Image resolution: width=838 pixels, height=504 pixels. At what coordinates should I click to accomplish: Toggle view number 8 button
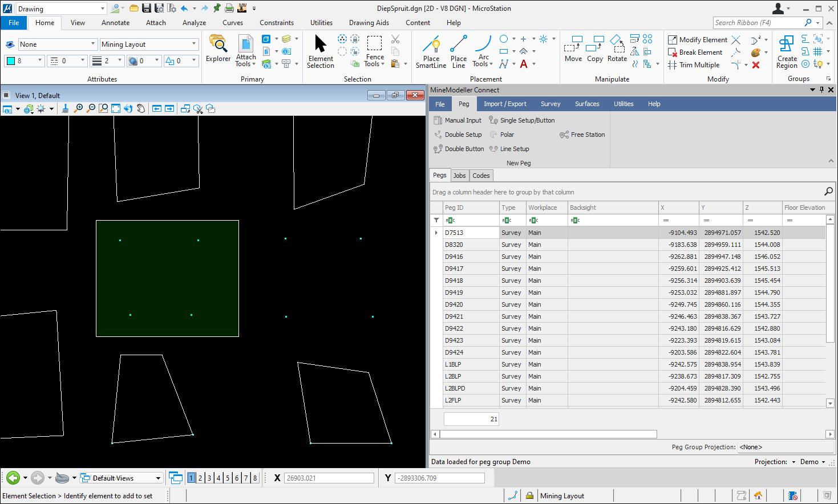[x=255, y=478]
